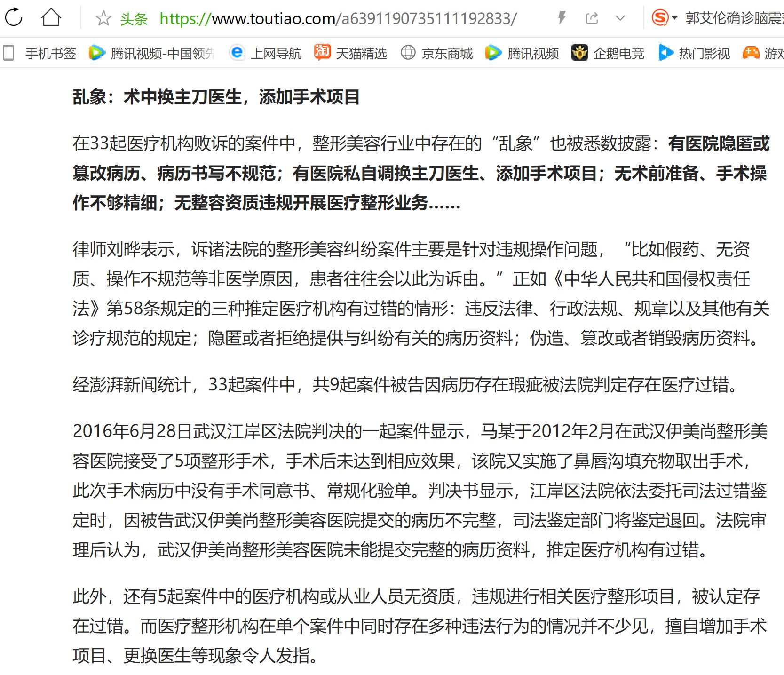Expand the address bar dropdown chevron
The height and width of the screenshot is (675, 784).
(x=620, y=18)
